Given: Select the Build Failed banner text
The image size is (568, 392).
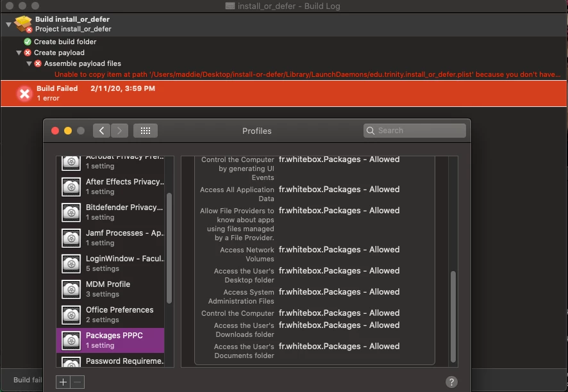Looking at the screenshot, I should [x=57, y=88].
